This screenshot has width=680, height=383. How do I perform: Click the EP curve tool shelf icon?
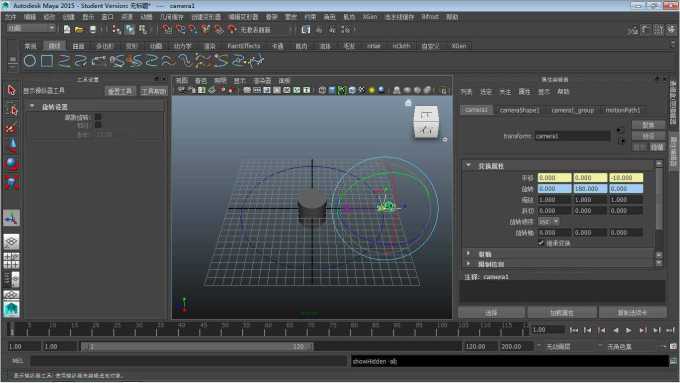coord(64,61)
